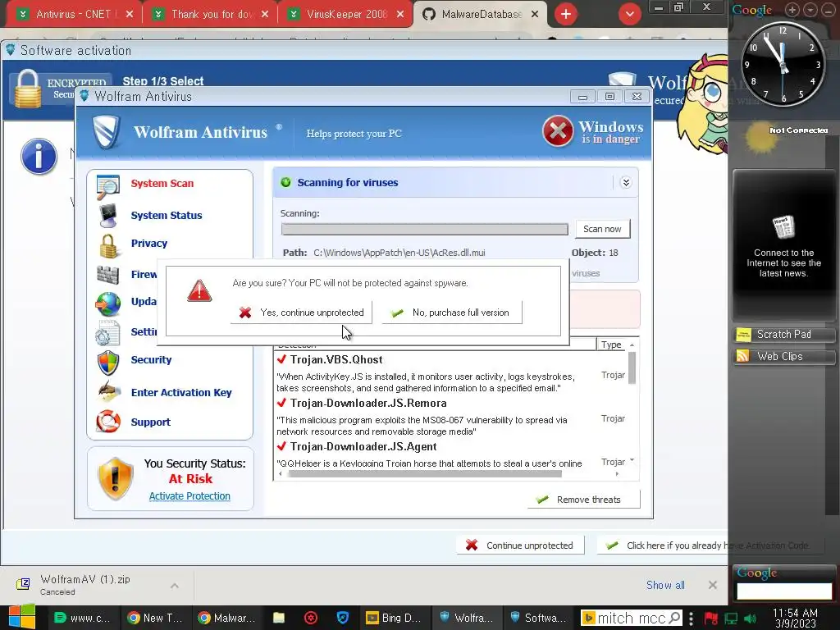
Task: Open File Explorer from taskbar
Action: [279, 618]
